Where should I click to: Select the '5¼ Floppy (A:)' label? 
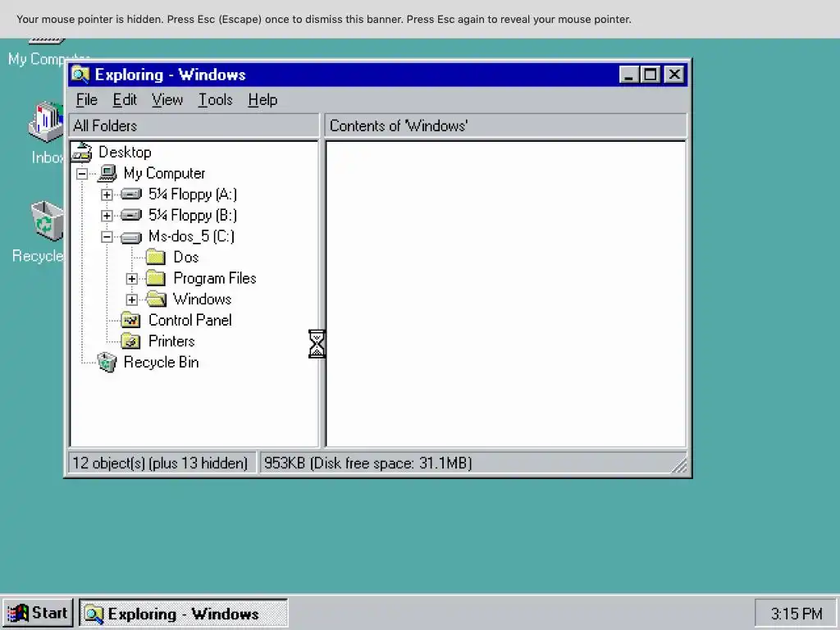pos(193,194)
